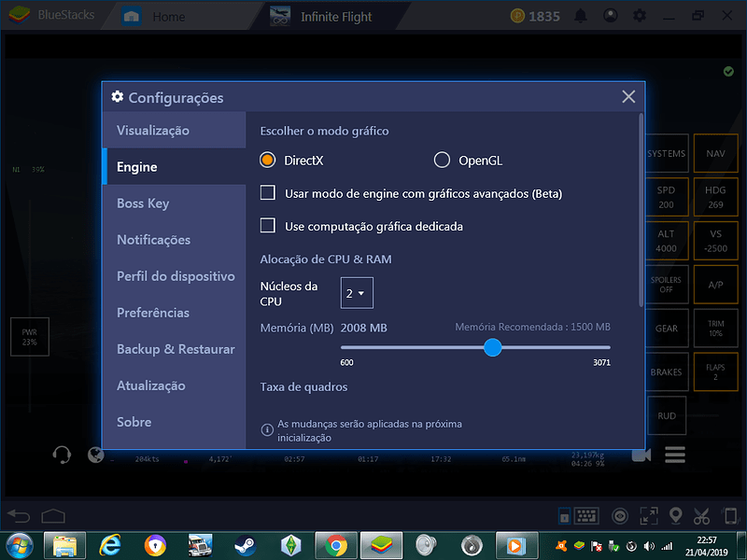747x560 pixels.
Task: Click the HDG 269 autopilot button
Action: point(715,197)
